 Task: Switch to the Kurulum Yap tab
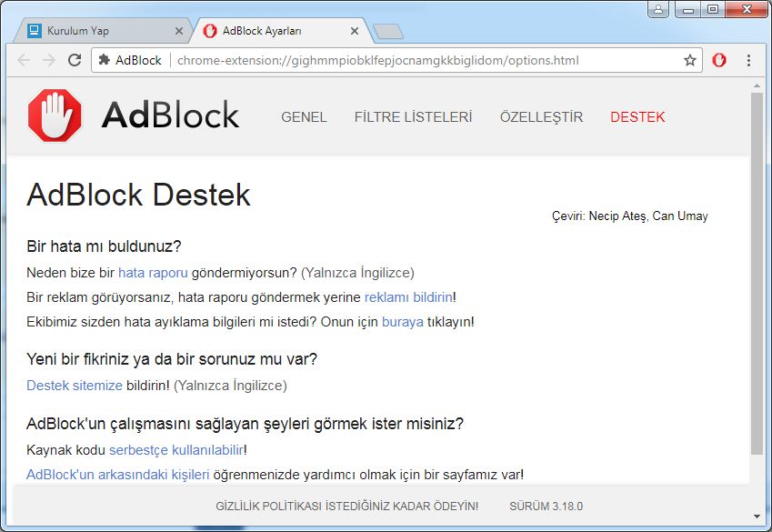(x=102, y=31)
